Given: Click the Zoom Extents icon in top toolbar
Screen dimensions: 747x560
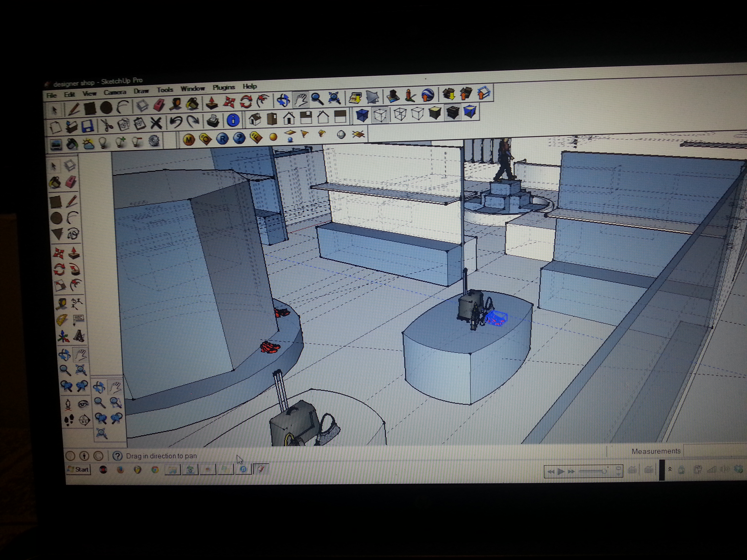Looking at the screenshot, I should point(334,98).
